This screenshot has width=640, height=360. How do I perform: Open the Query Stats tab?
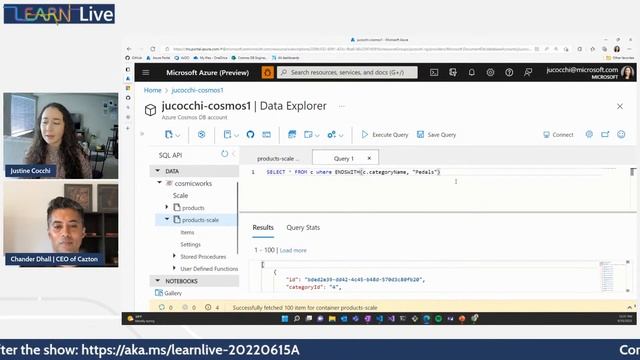pos(303,227)
